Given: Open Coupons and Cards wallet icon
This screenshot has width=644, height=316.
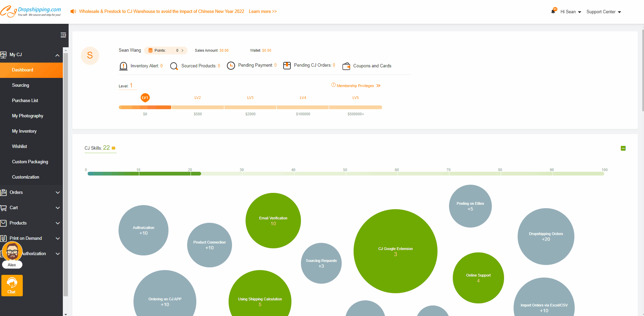Looking at the screenshot, I should click(346, 66).
